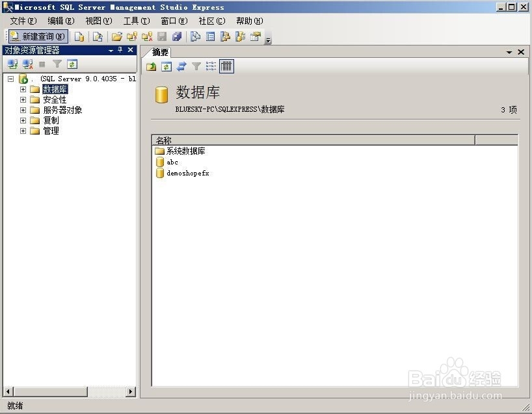Click left arrow of Object Explorer scrollbar
The width and height of the screenshot is (532, 414).
coord(8,391)
